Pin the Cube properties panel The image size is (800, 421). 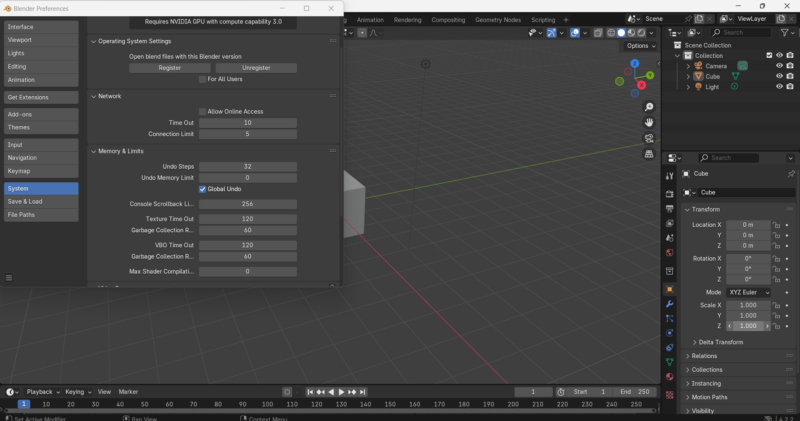[x=791, y=174]
